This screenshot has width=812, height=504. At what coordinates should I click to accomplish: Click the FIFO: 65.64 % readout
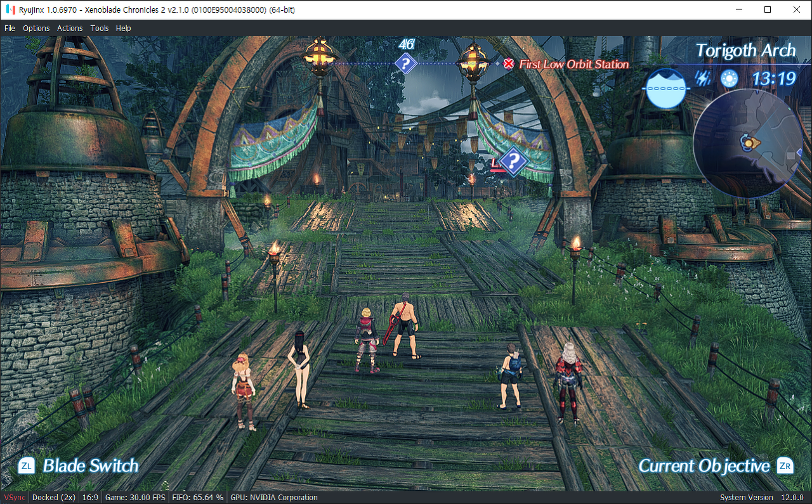pyautogui.click(x=197, y=498)
